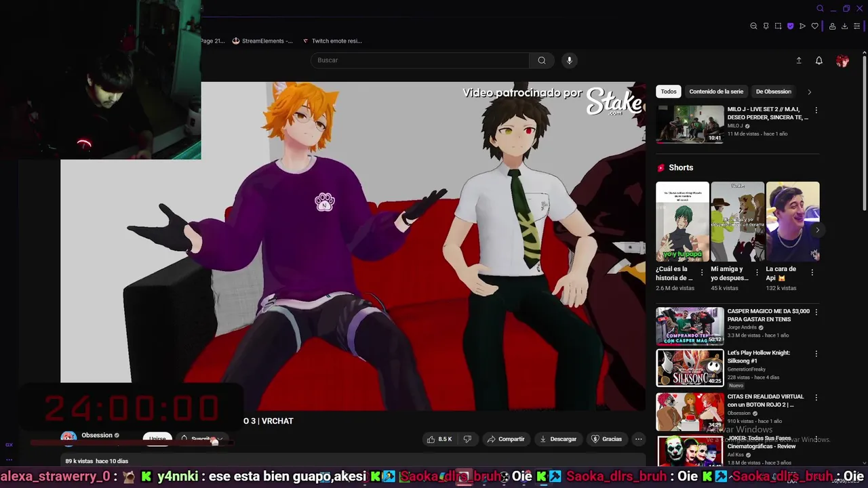This screenshot has width=868, height=488.
Task: Select the Contenido de la serie chip
Action: click(716, 91)
